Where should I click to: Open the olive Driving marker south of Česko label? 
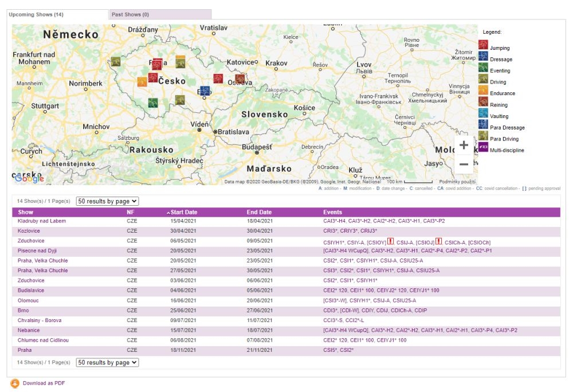pyautogui.click(x=180, y=100)
